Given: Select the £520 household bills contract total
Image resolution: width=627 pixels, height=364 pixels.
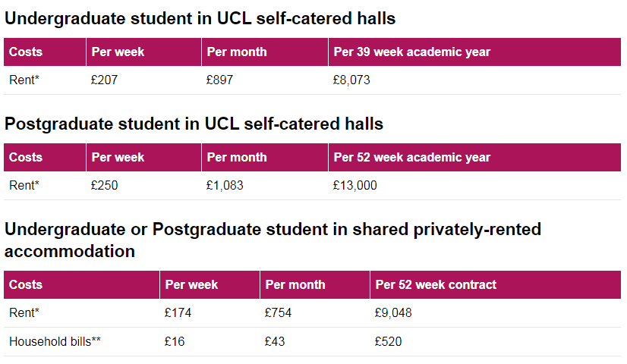Looking at the screenshot, I should (388, 342).
